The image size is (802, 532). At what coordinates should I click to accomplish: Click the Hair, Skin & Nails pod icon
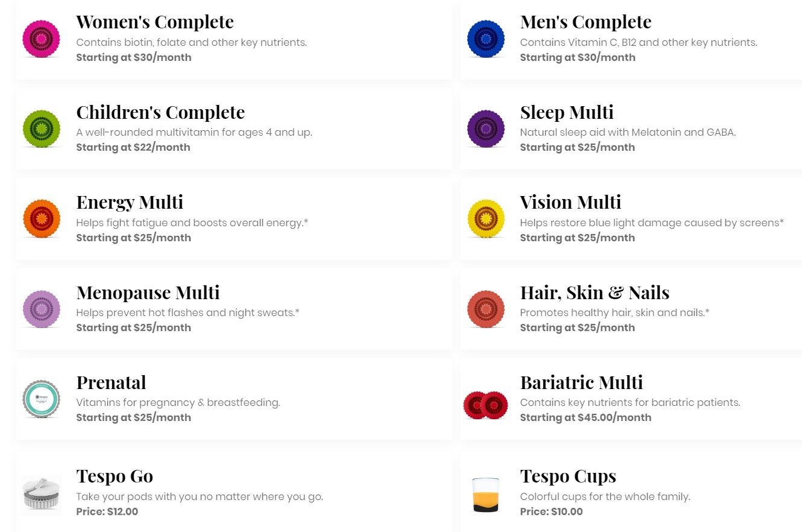click(486, 309)
